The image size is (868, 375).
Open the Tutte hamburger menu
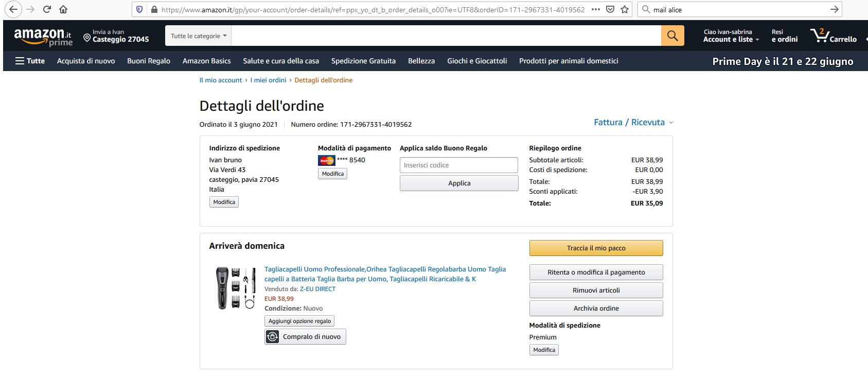(x=30, y=61)
